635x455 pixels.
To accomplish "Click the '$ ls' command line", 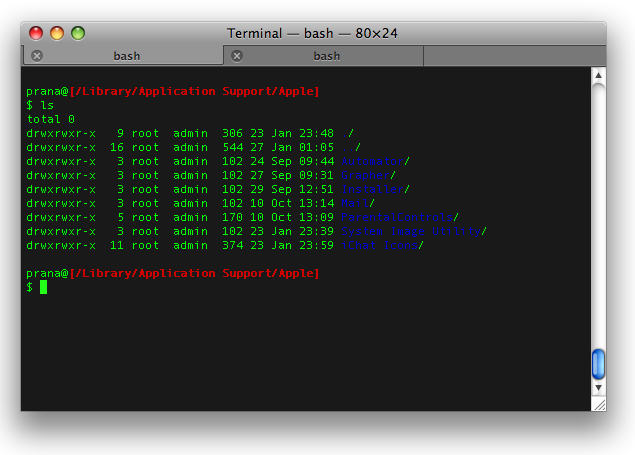I will click(40, 105).
